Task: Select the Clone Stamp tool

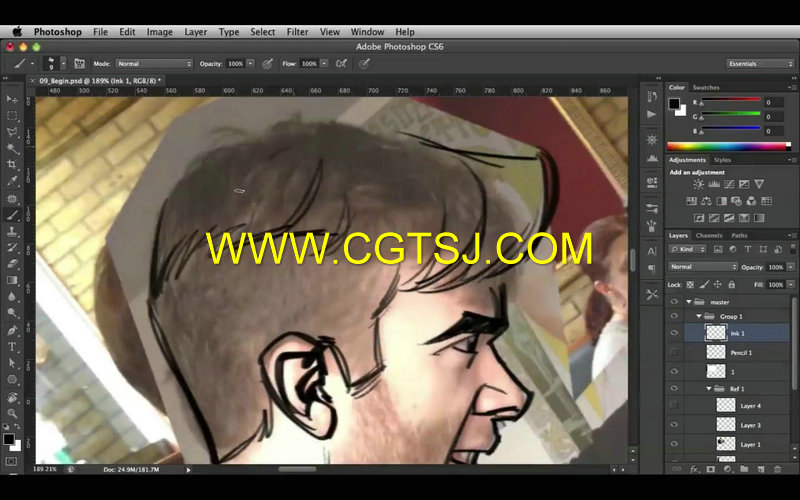Action: pyautogui.click(x=12, y=232)
